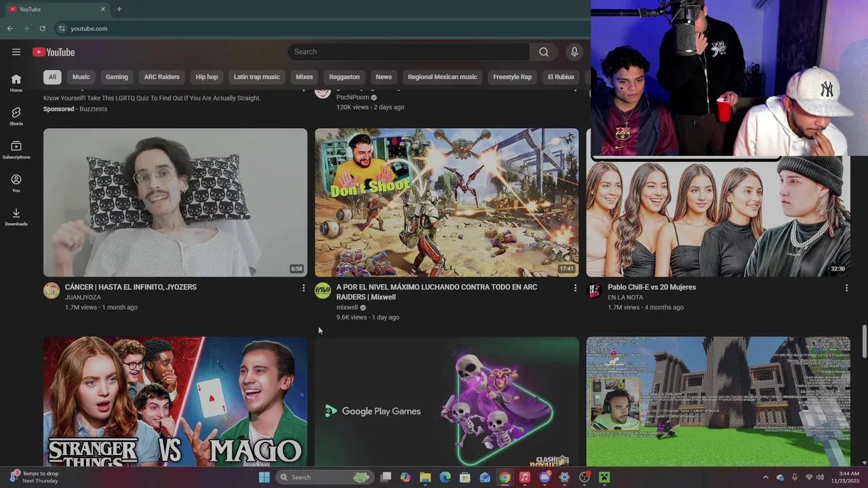868x488 pixels.
Task: Select the All filter chip
Action: (52, 77)
